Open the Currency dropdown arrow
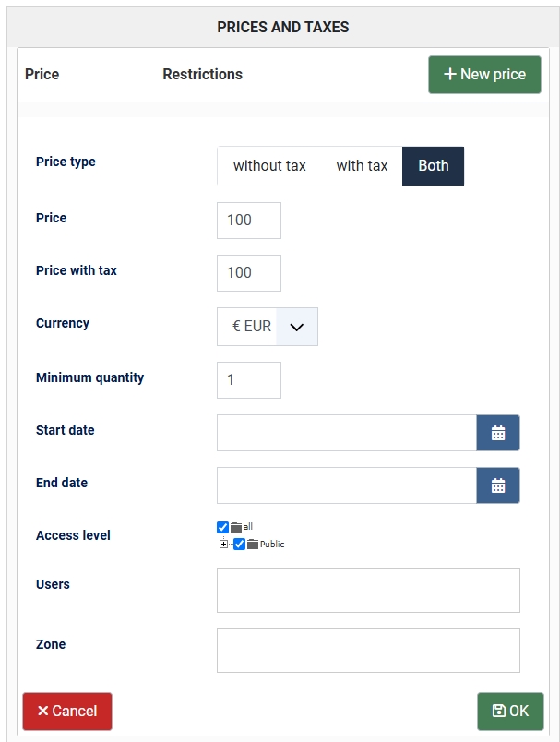This screenshot has height=742, width=560. pyautogui.click(x=296, y=327)
